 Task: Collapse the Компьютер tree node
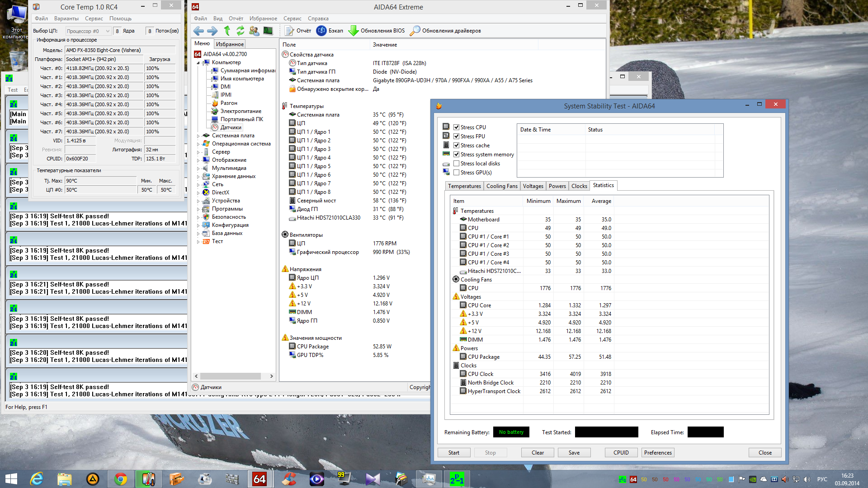point(198,63)
